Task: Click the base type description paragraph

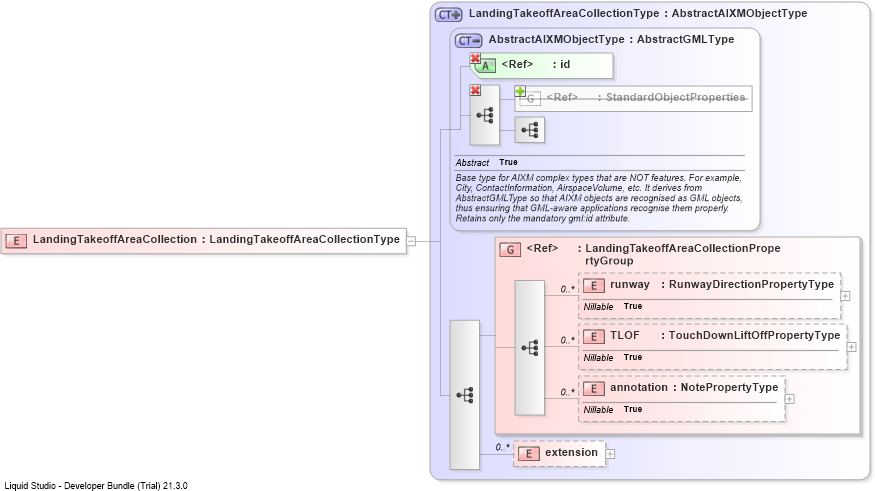Action: coord(599,198)
